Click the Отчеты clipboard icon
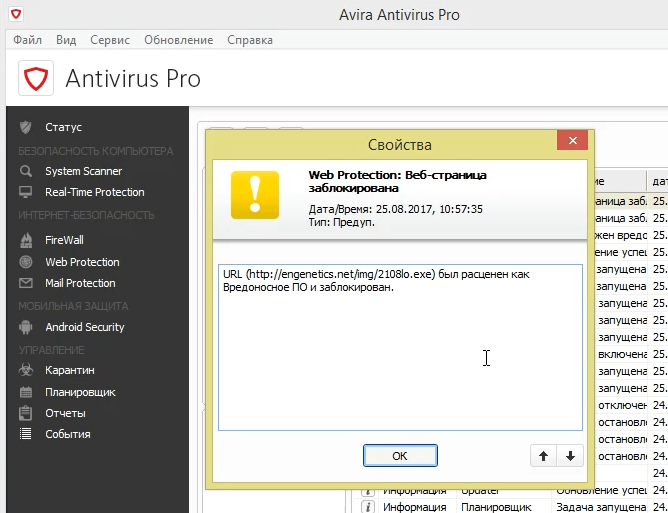The height and width of the screenshot is (513, 668). [x=26, y=413]
